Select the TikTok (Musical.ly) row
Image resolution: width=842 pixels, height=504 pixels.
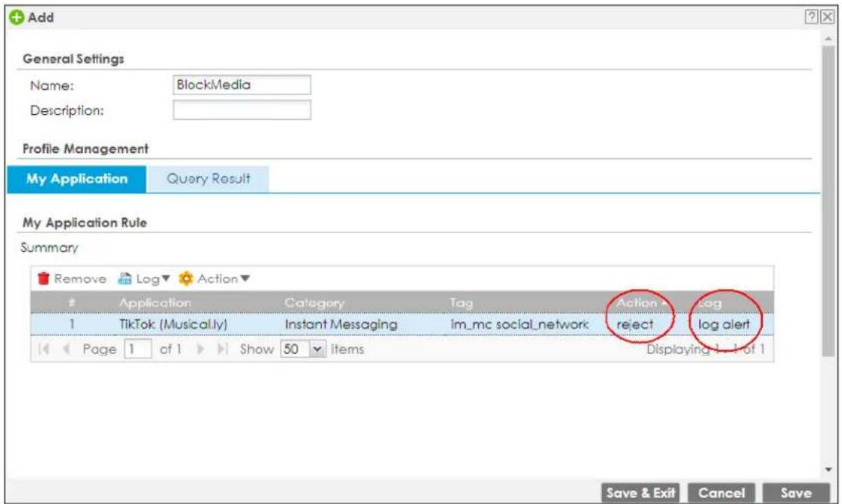pyautogui.click(x=402, y=324)
